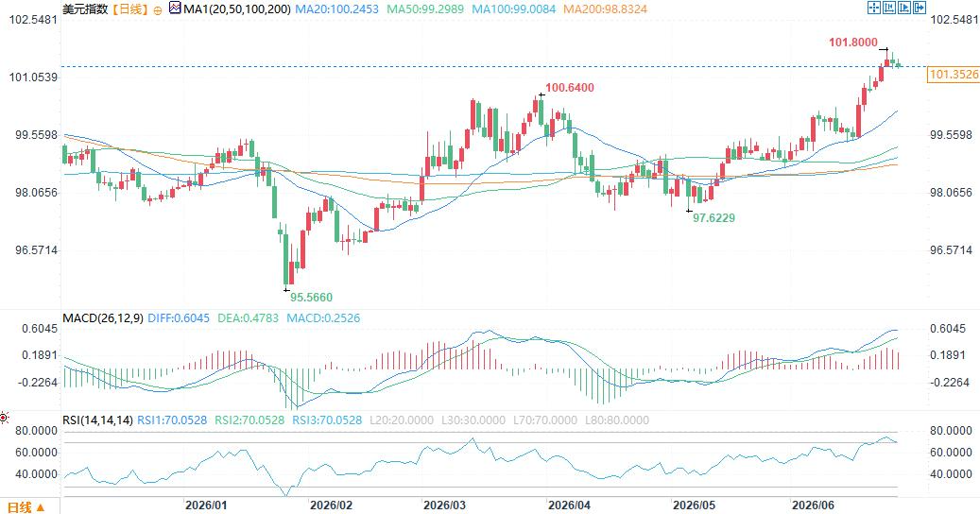Screen dimensions: 980x514
Task: Click the red sun-shaped marker icon
Action: coord(4,418)
